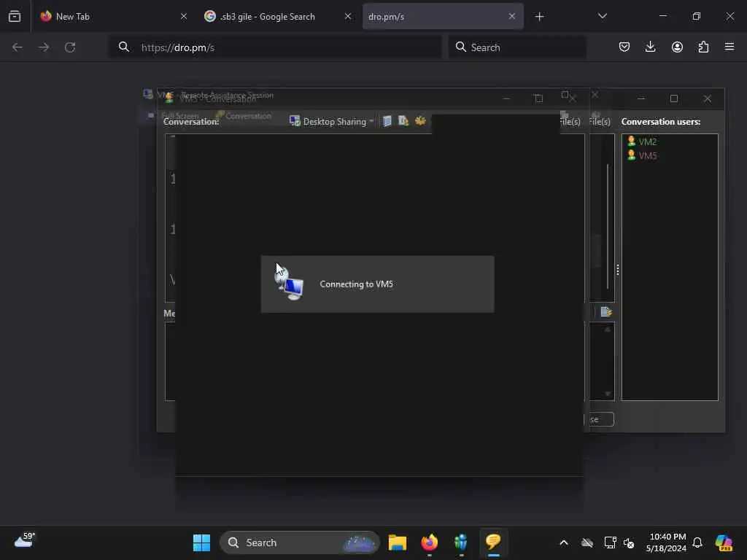This screenshot has height=560, width=747.
Task: Show hidden system tray icons
Action: (564, 542)
